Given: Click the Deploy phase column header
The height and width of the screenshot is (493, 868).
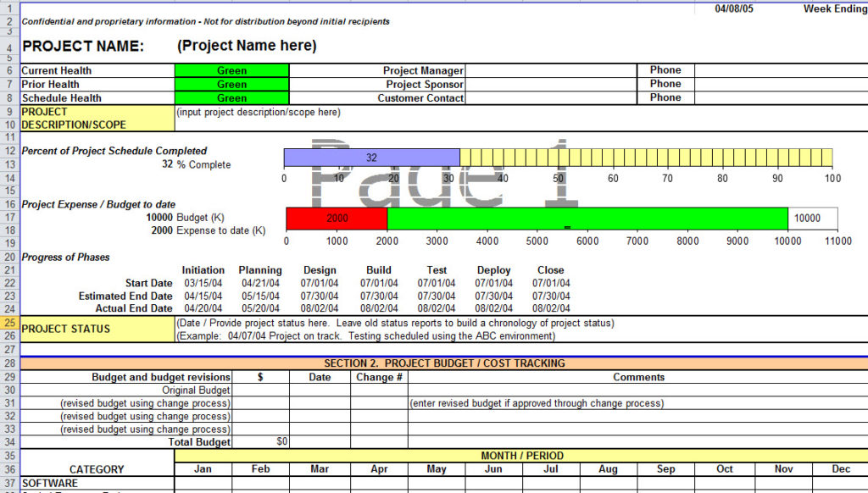Looking at the screenshot, I should click(x=493, y=270).
